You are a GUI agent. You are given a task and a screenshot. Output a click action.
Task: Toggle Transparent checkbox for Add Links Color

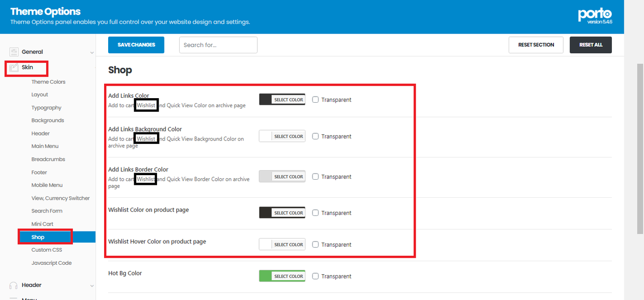click(315, 100)
